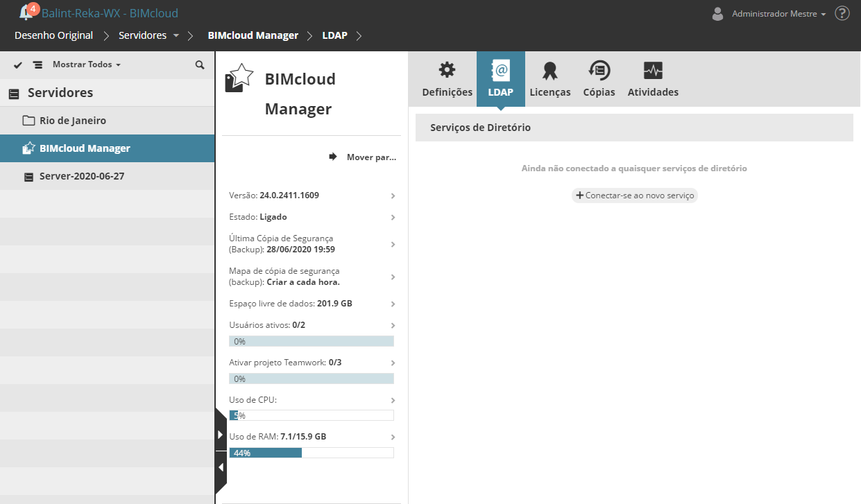The width and height of the screenshot is (861, 504).
Task: Open the help question mark icon
Action: 842,13
